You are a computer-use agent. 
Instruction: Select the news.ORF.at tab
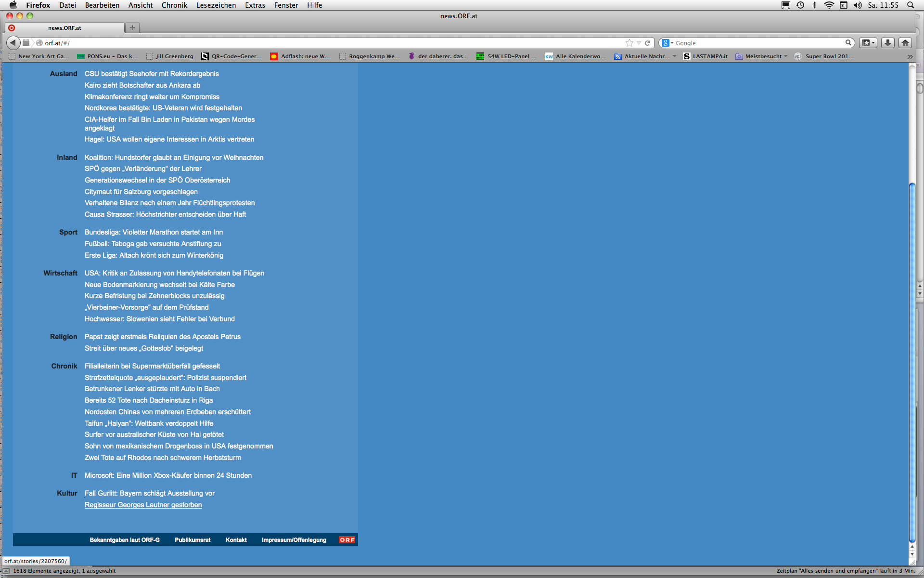point(64,28)
